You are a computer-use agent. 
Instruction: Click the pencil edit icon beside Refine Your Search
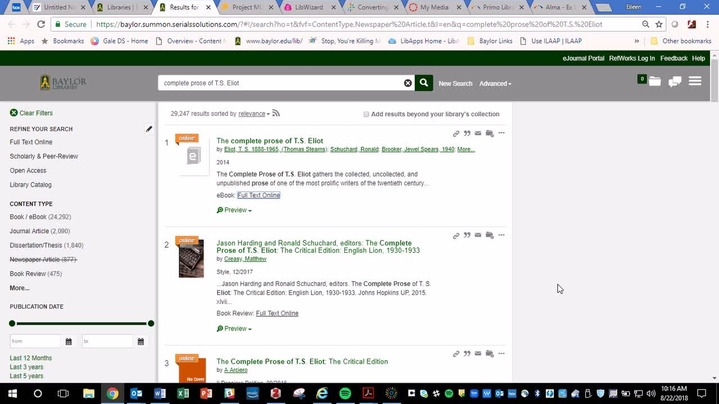click(x=149, y=129)
